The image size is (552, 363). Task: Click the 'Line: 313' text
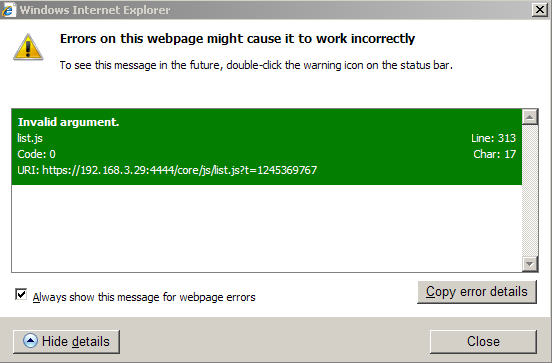pyautogui.click(x=493, y=138)
